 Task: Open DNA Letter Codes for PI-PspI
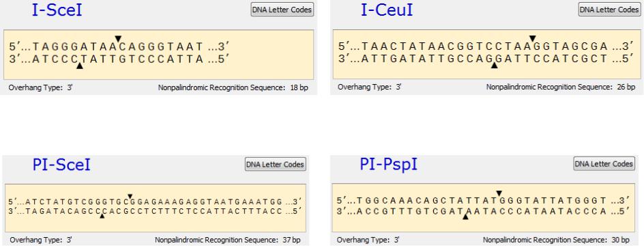604,164
